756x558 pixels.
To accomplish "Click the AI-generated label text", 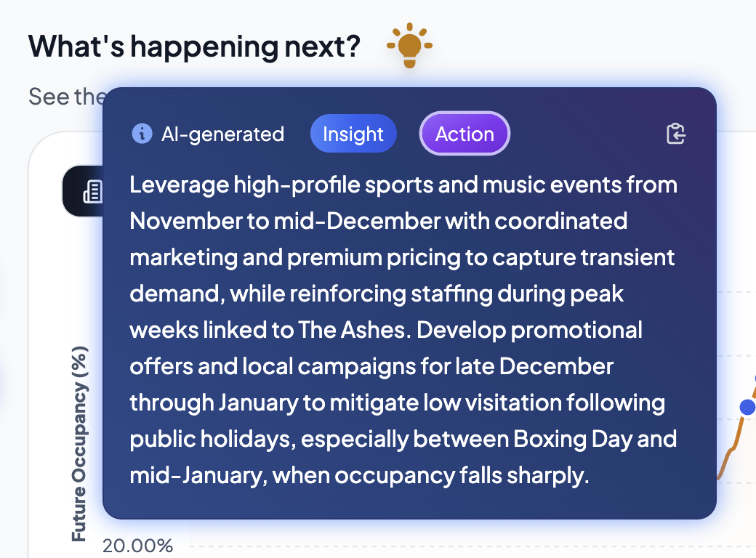I will click(x=222, y=134).
